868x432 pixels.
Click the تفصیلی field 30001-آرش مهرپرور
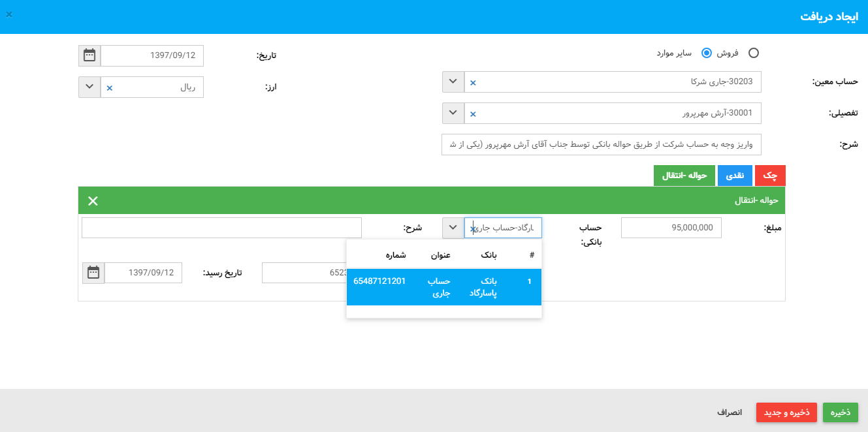pos(613,114)
